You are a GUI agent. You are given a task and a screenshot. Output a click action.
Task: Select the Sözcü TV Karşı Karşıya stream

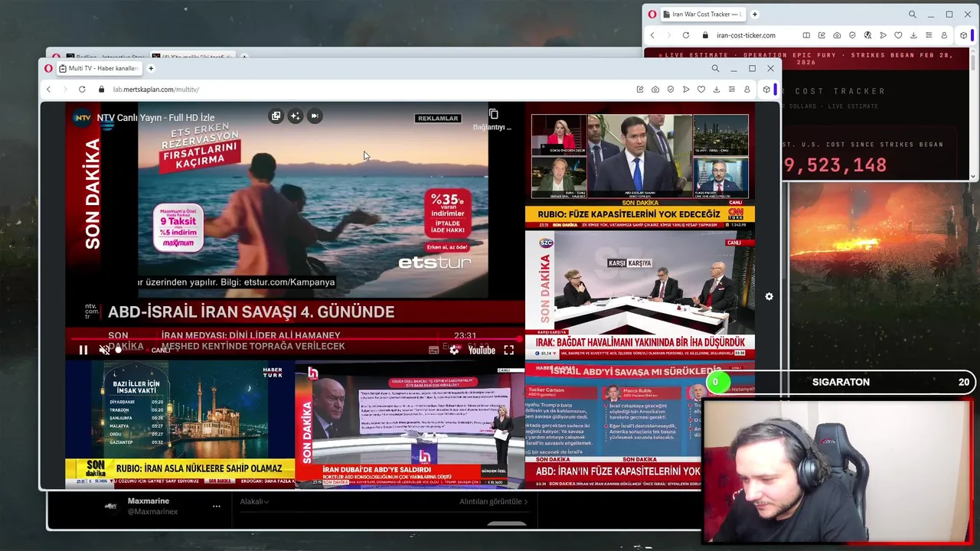pyautogui.click(x=640, y=295)
